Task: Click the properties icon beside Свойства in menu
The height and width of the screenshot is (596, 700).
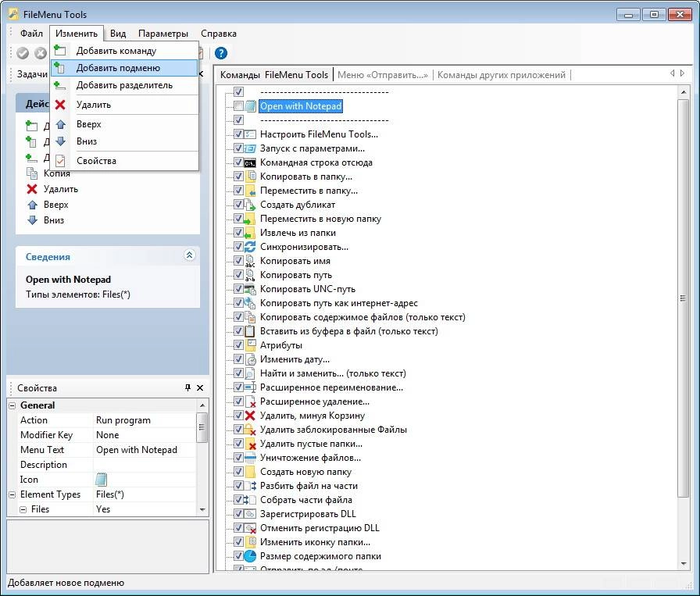Action: (60, 161)
